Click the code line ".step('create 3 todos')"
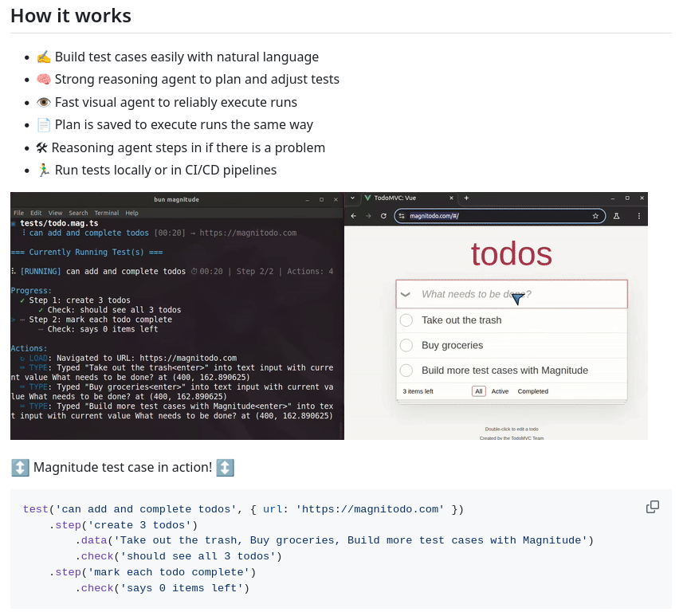Screen dimensions: 683x616 [x=124, y=525]
